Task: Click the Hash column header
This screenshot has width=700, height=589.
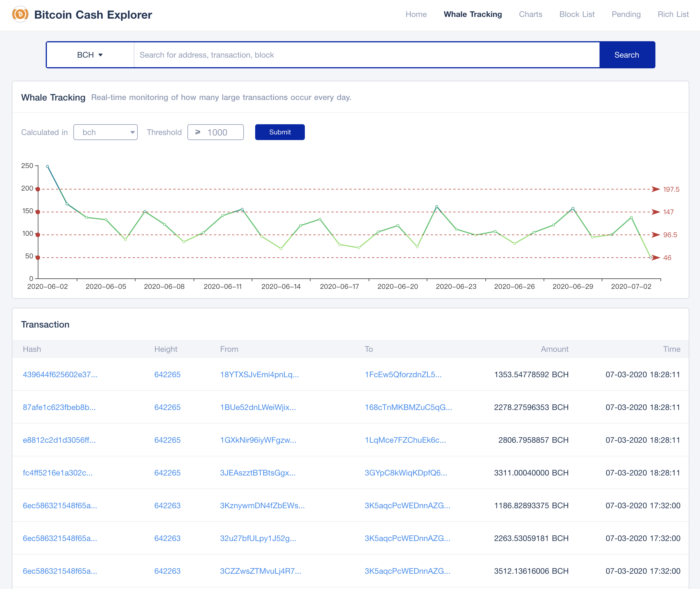Action: tap(32, 349)
